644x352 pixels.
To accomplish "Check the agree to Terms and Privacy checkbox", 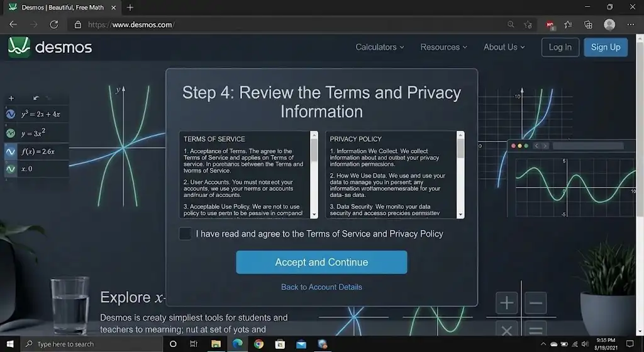I will click(185, 234).
